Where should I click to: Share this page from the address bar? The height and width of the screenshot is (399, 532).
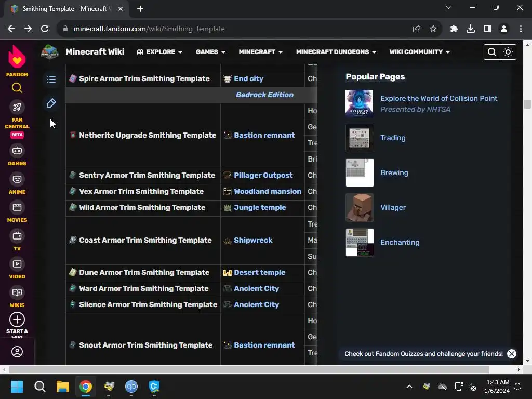[x=417, y=29]
